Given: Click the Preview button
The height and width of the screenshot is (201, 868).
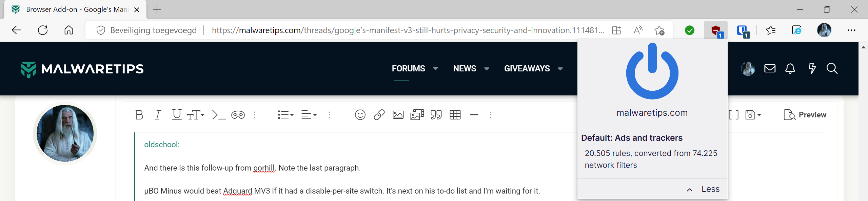Looking at the screenshot, I should [x=805, y=115].
